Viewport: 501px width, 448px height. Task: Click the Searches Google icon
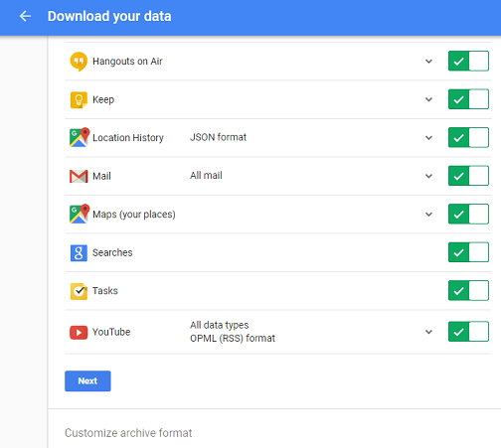[x=79, y=252]
